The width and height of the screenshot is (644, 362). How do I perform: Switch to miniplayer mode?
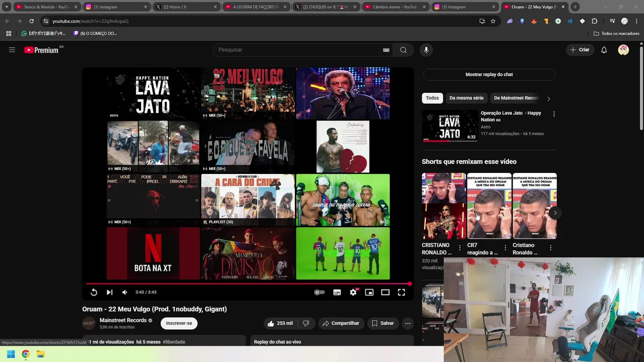tap(369, 292)
